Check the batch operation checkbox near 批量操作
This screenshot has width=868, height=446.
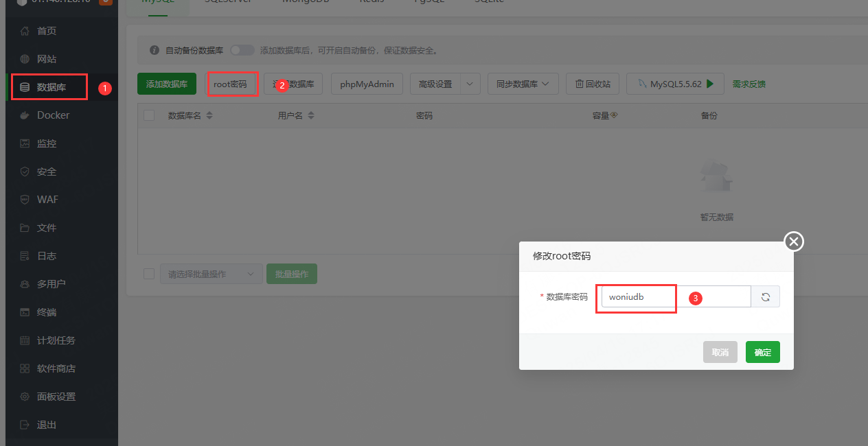coord(149,273)
